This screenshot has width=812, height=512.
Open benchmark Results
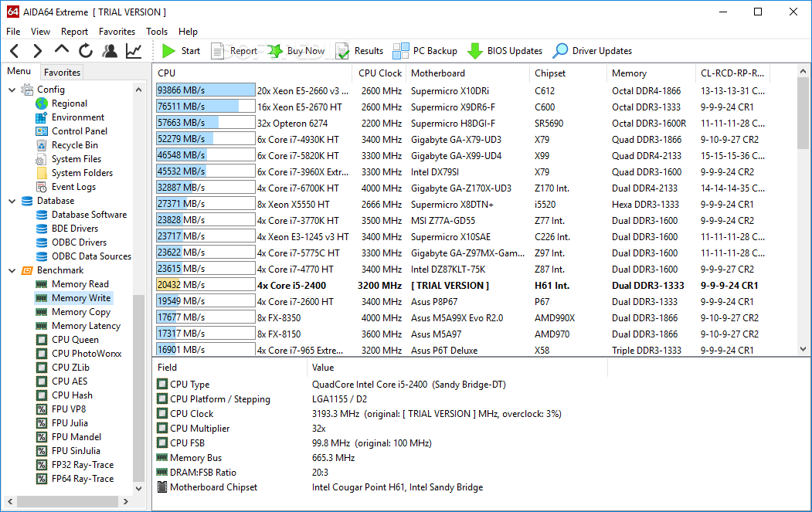point(359,51)
